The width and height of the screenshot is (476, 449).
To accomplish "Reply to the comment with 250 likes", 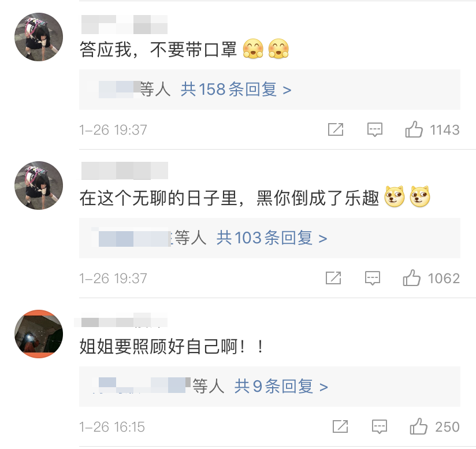I will (x=380, y=426).
